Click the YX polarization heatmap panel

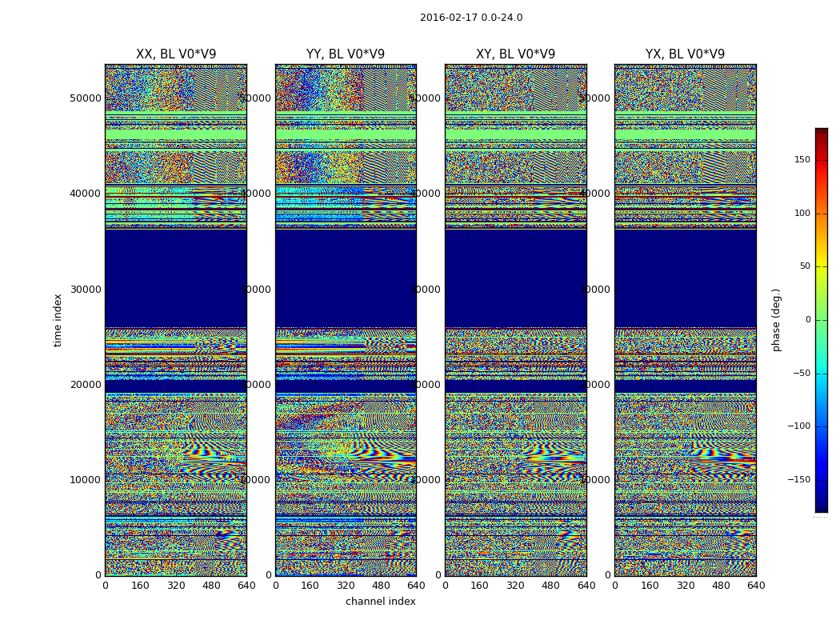pyautogui.click(x=686, y=320)
